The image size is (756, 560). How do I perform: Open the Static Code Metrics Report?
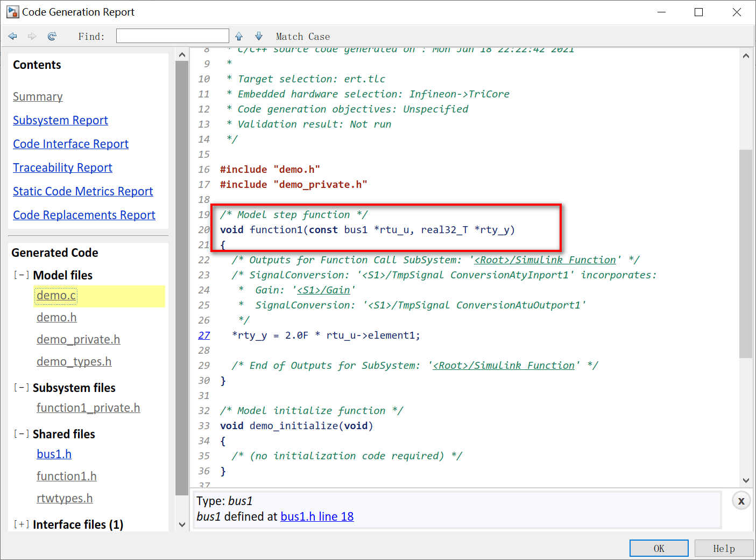click(83, 192)
